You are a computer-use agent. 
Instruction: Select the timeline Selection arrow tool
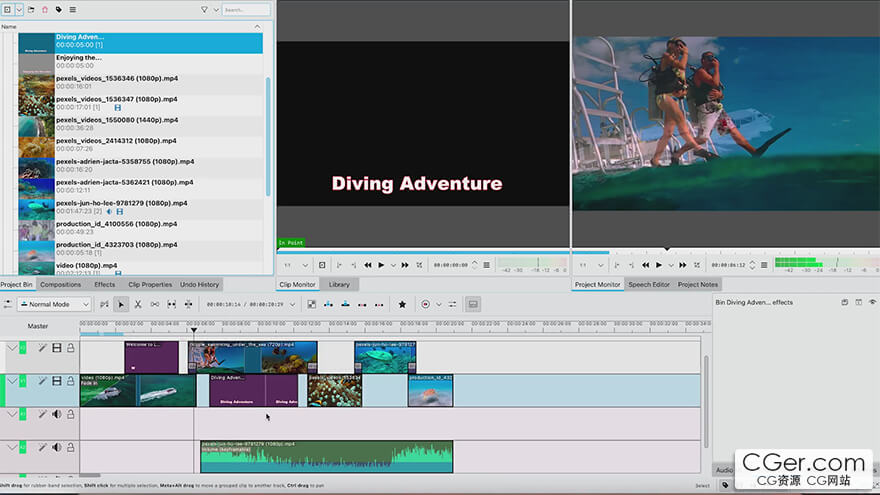[x=121, y=304]
